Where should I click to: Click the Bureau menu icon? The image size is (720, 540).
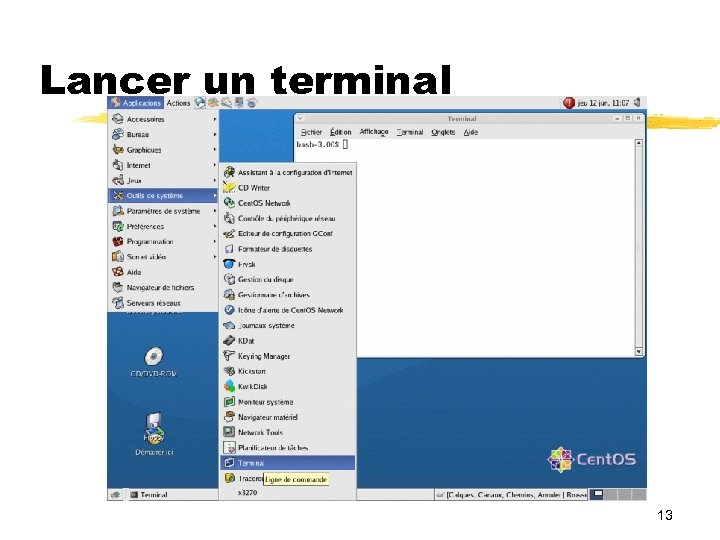coord(118,134)
